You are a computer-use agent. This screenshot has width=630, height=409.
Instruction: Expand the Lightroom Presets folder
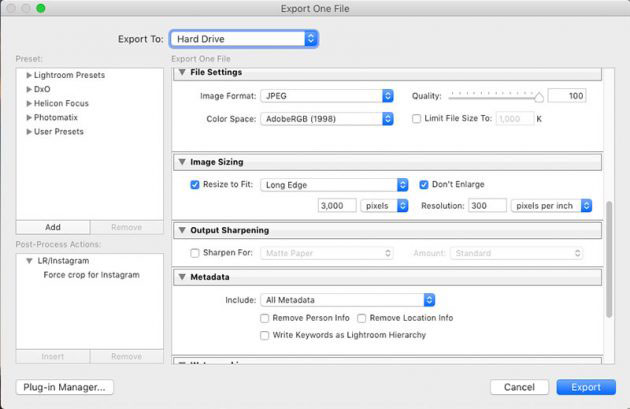tap(29, 75)
